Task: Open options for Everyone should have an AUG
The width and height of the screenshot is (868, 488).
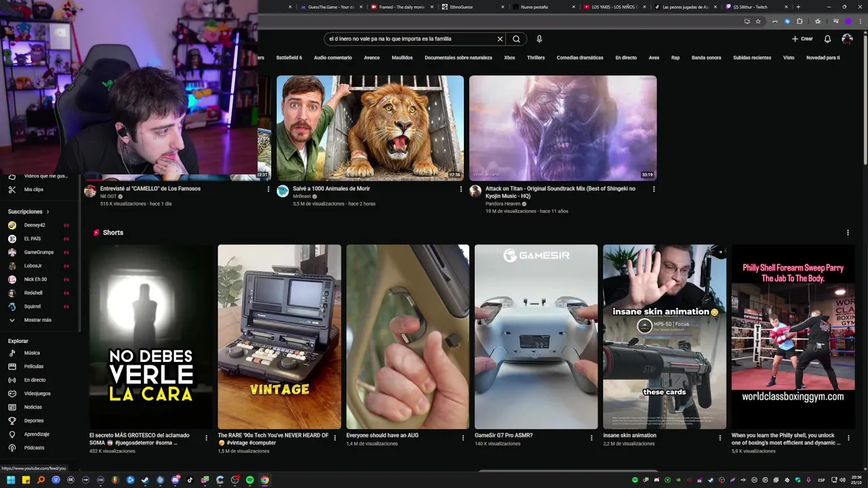Action: [463, 438]
